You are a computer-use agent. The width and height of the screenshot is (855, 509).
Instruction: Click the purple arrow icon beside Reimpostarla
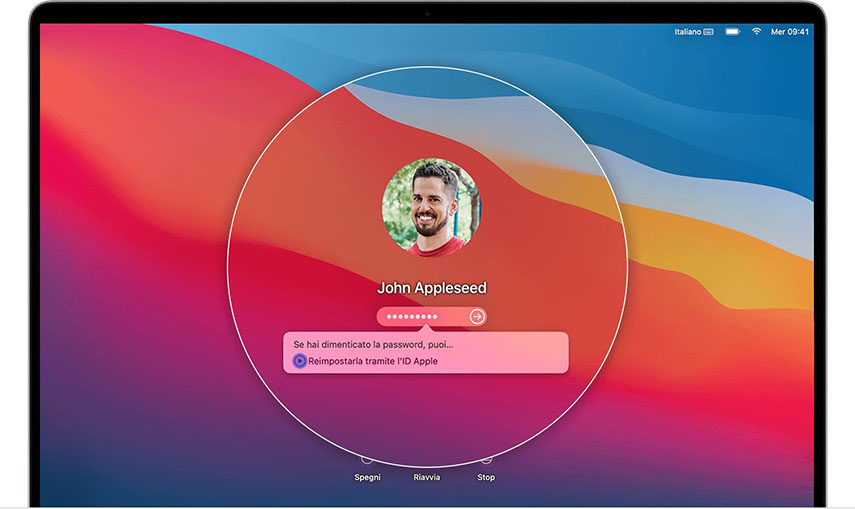pyautogui.click(x=299, y=361)
